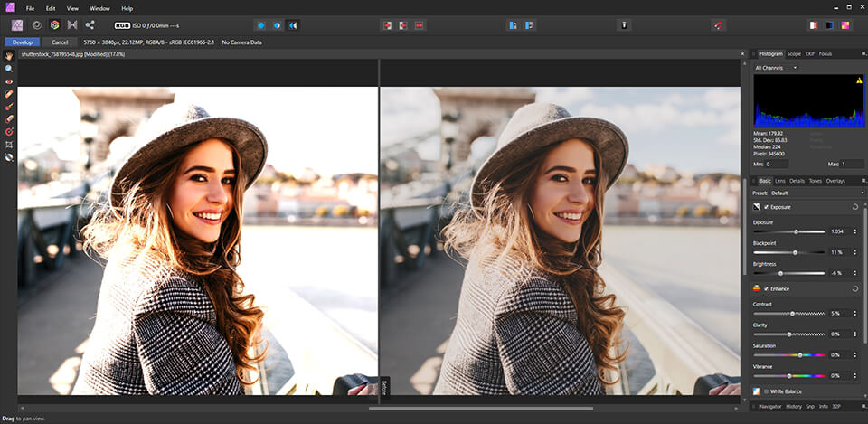Screen dimensions: 868x424
Task: Open the Histogram panel options menu
Action: point(863,53)
